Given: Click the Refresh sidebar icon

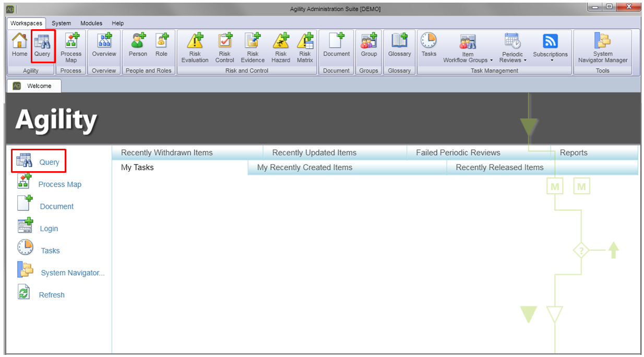Looking at the screenshot, I should pos(24,292).
